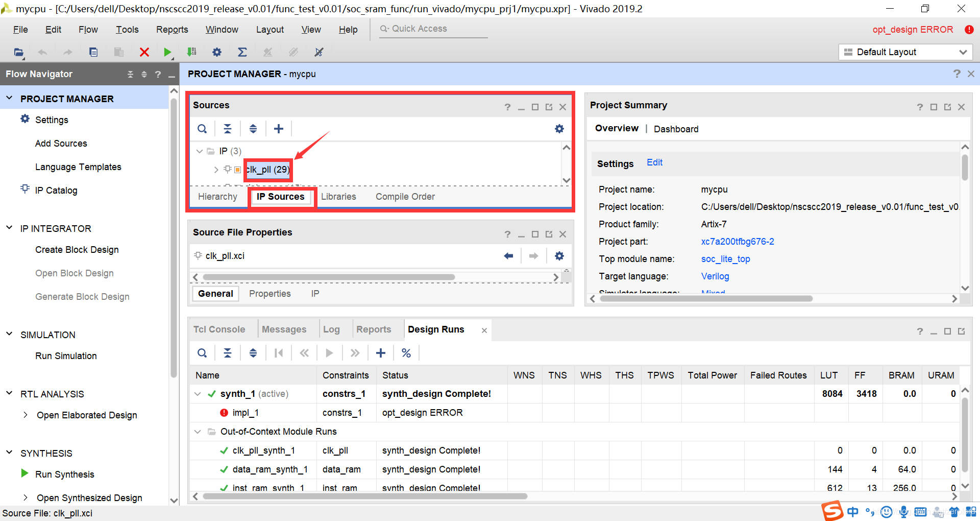Expand all Design Runs rows
The height and width of the screenshot is (521, 980).
coord(253,353)
